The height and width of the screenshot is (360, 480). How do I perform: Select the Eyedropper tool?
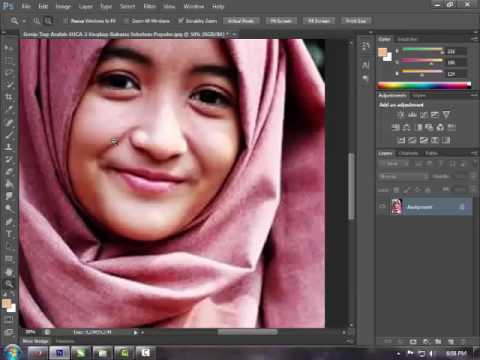click(9, 109)
